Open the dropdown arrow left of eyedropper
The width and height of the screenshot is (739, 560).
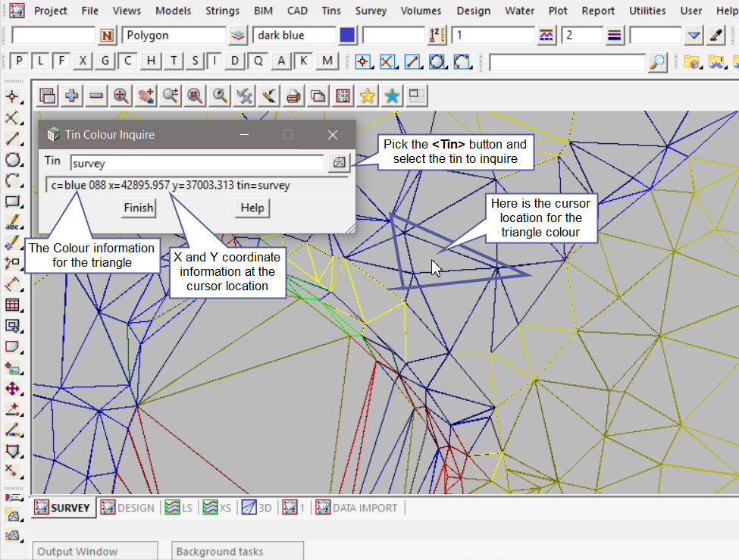coord(694,36)
